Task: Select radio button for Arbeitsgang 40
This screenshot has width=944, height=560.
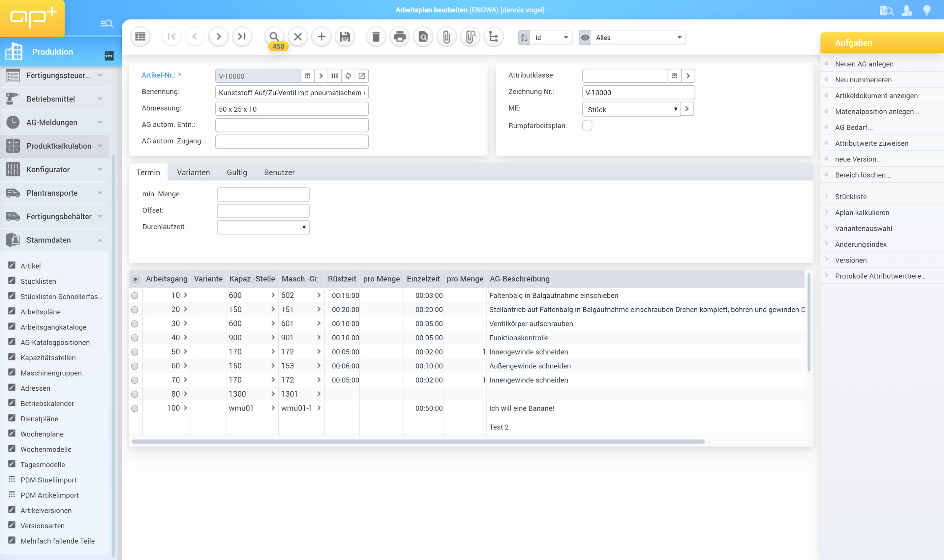Action: tap(135, 338)
